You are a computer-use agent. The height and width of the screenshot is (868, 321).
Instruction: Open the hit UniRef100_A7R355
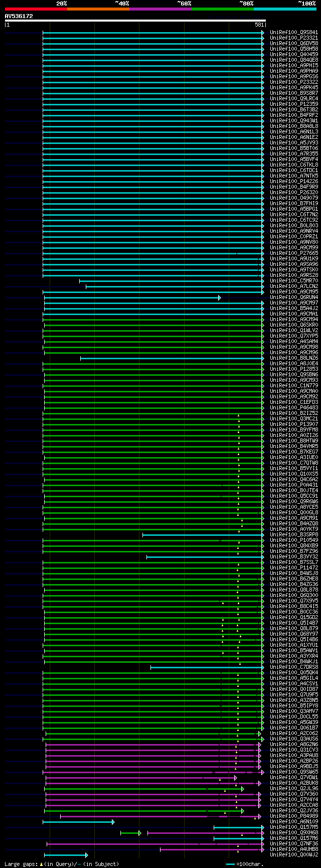tap(294, 154)
